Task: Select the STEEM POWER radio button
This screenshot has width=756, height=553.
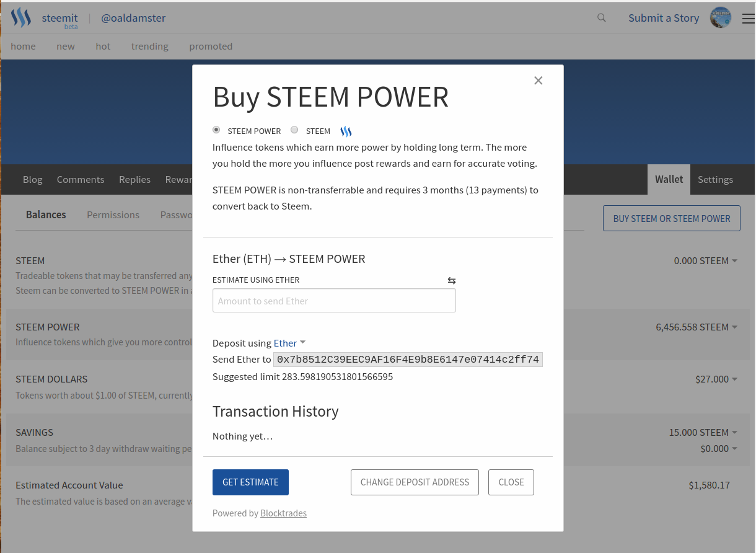Action: [216, 130]
